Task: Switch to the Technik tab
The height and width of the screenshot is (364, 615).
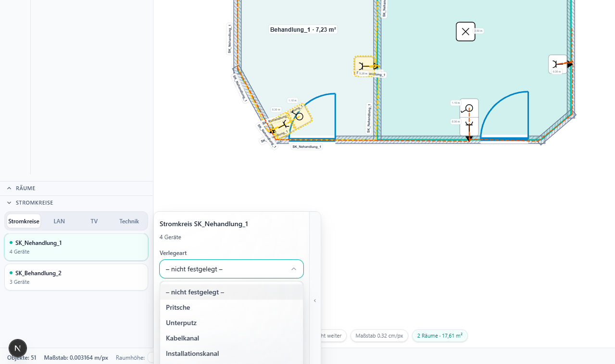Action: tap(129, 221)
